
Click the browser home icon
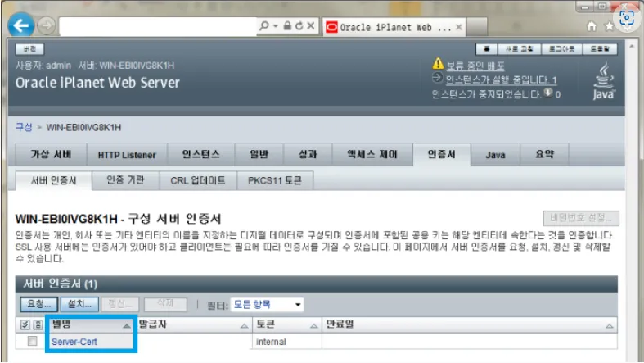(592, 27)
